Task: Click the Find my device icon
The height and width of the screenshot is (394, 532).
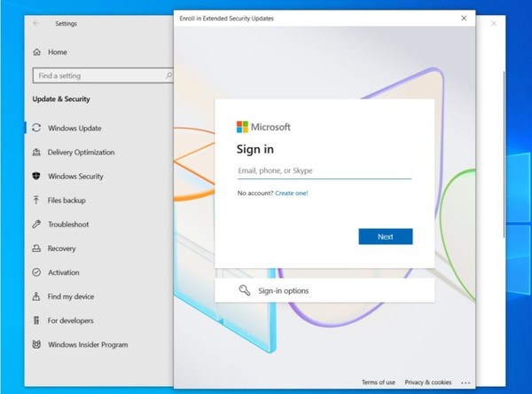Action: [36, 296]
